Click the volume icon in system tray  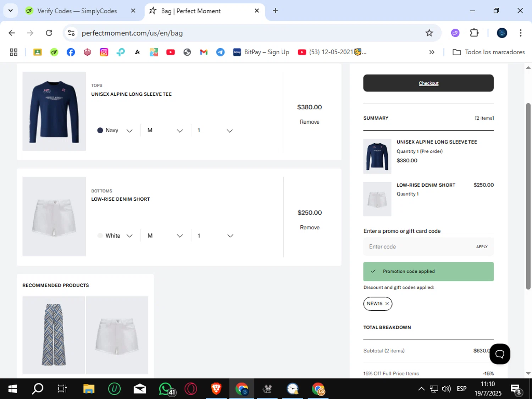[447, 389]
